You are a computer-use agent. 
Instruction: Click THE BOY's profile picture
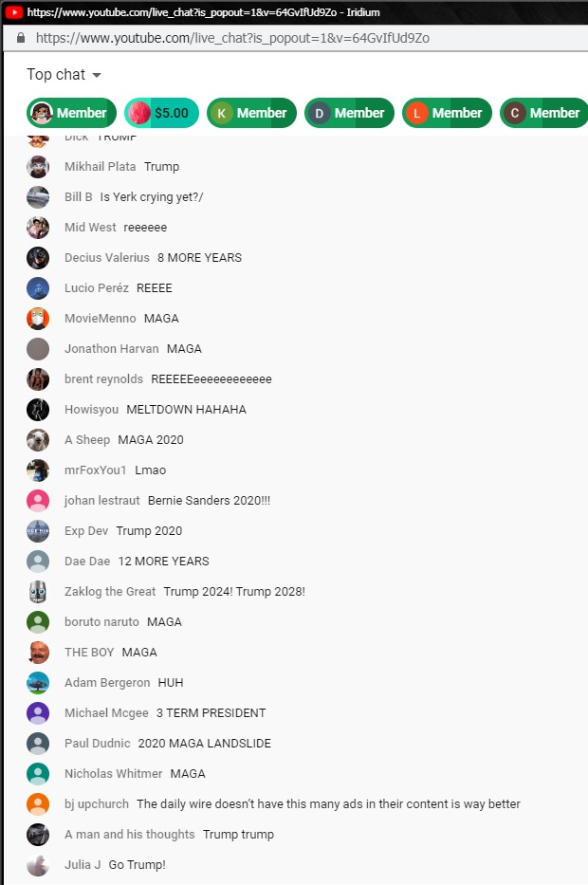point(38,653)
